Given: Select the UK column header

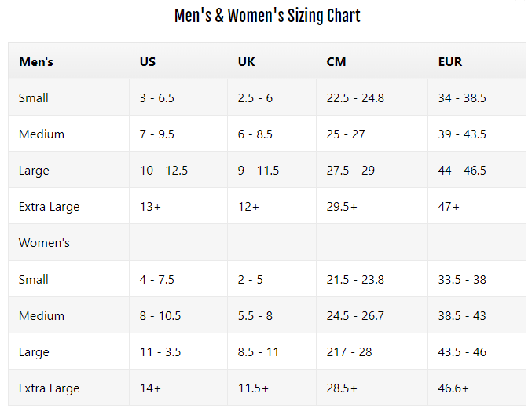Looking at the screenshot, I should point(246,62).
